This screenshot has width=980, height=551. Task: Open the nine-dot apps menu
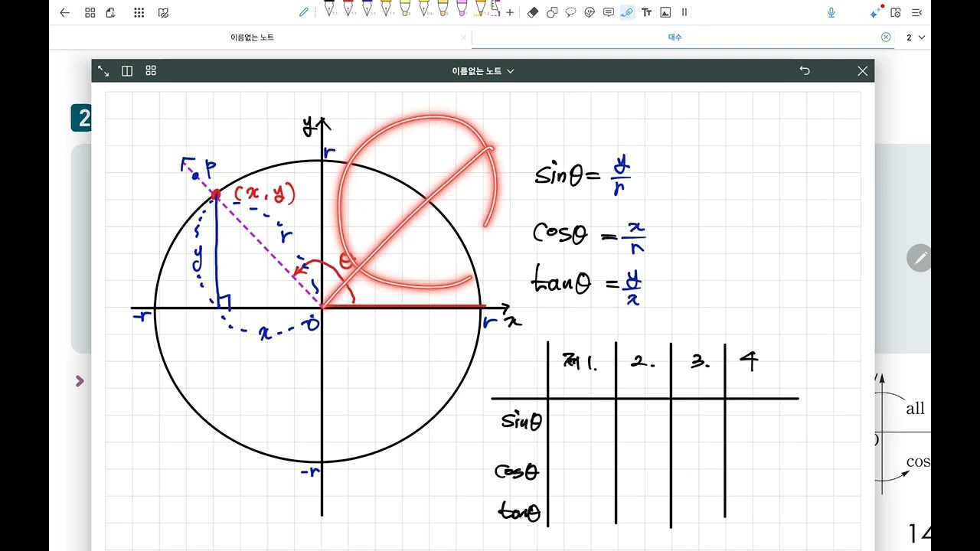[139, 12]
